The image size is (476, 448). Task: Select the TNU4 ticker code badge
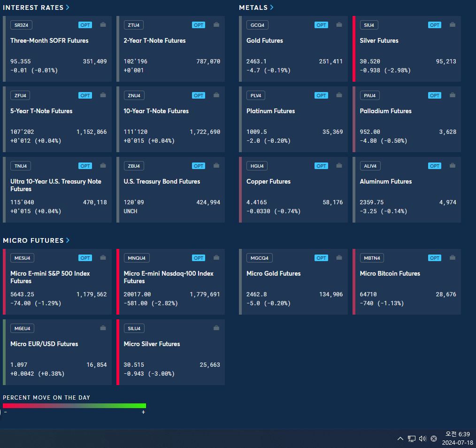[21, 166]
